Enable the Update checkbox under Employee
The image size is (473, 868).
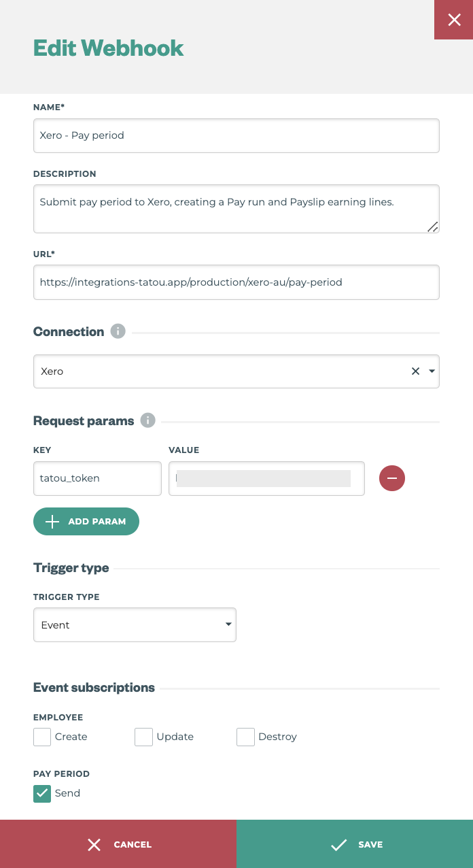(143, 737)
